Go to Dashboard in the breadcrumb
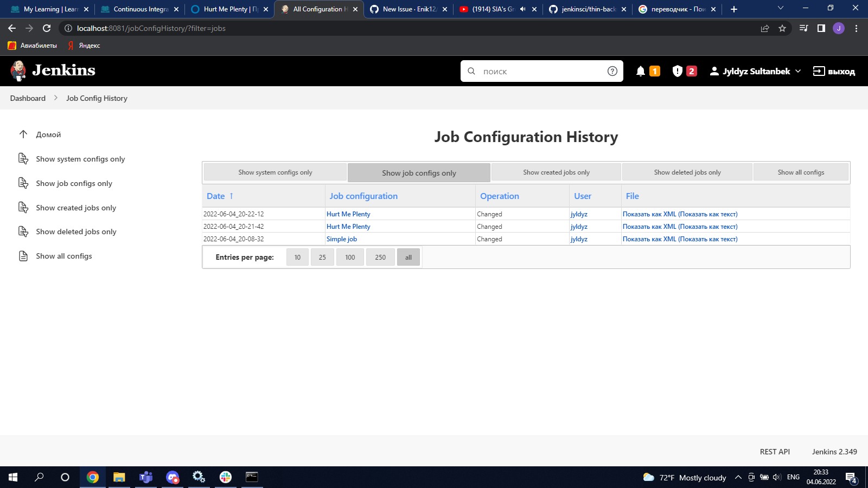Viewport: 868px width, 488px height. [x=28, y=98]
